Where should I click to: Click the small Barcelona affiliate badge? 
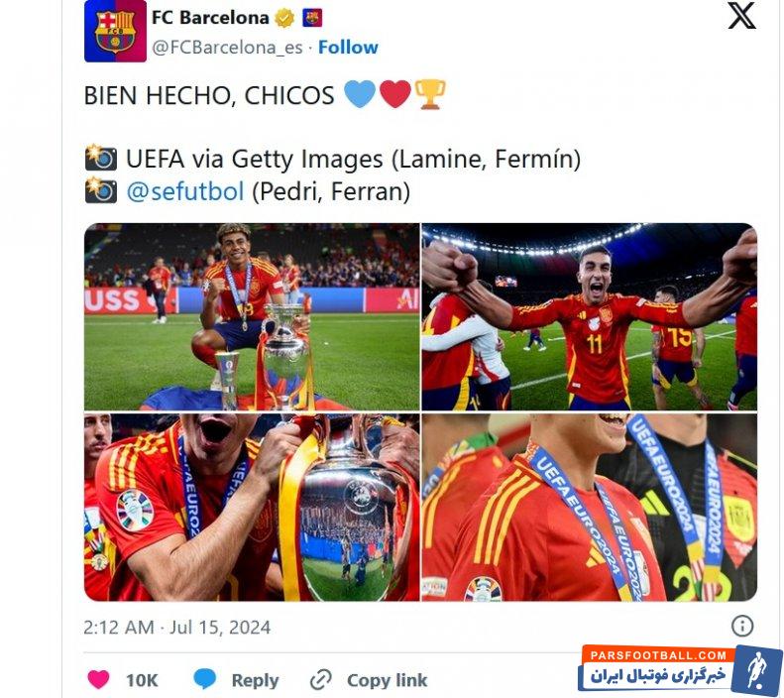[312, 18]
